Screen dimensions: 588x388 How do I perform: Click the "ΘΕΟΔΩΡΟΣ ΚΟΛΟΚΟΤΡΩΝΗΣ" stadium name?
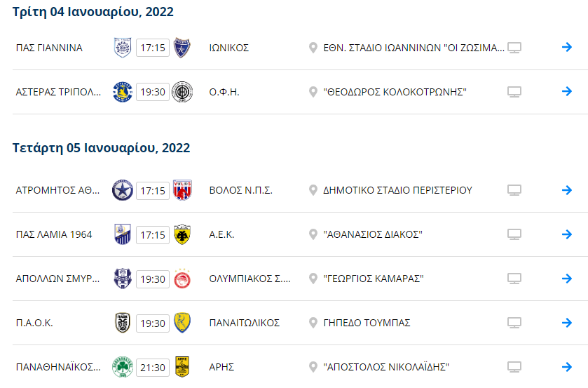(x=395, y=92)
